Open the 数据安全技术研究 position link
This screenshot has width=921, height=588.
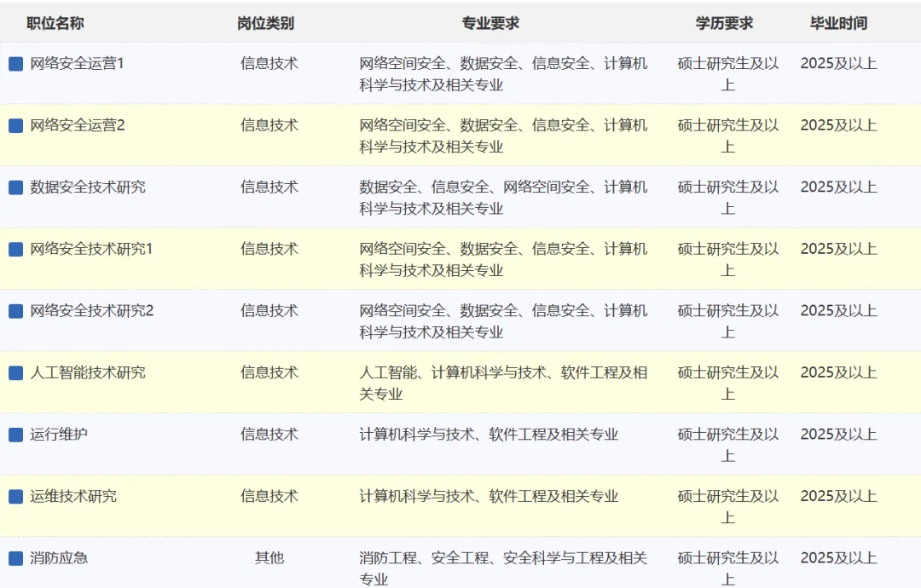(x=88, y=187)
